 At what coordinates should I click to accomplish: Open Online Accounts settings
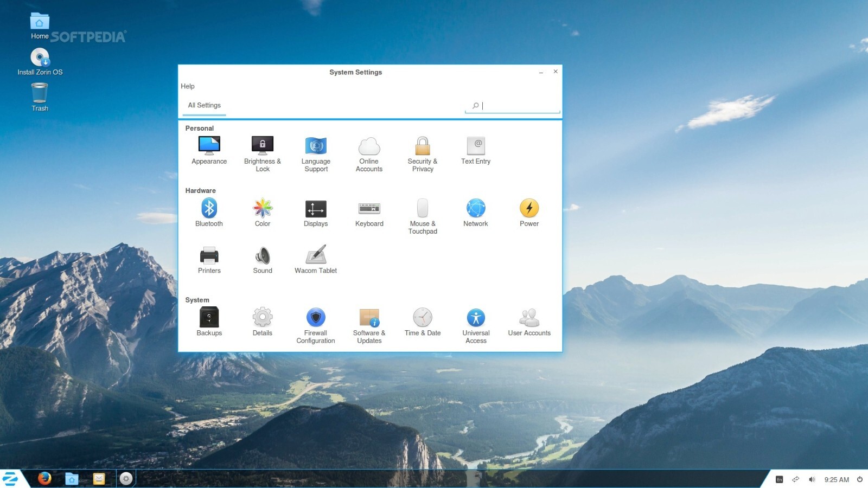[369, 154]
